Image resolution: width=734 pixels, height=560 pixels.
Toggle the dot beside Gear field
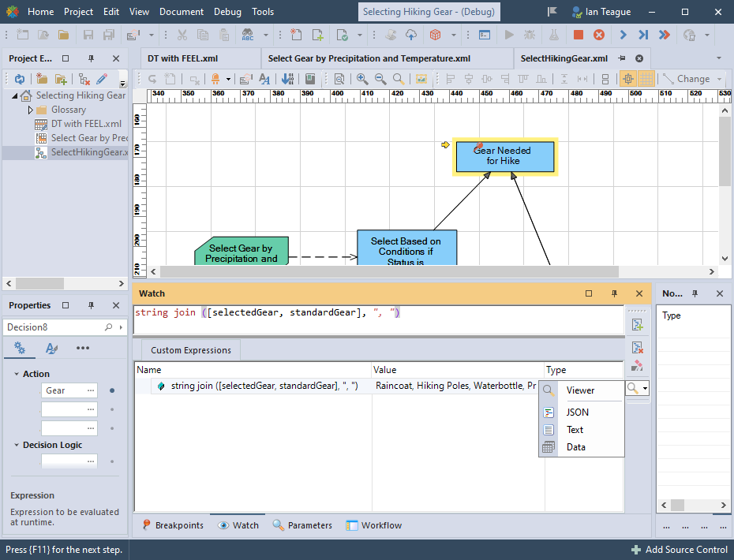pyautogui.click(x=112, y=390)
